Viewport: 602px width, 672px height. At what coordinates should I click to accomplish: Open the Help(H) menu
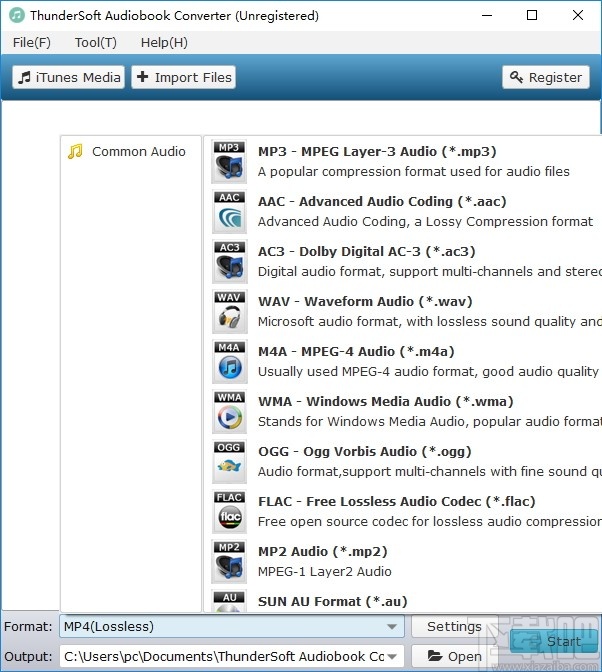(164, 42)
